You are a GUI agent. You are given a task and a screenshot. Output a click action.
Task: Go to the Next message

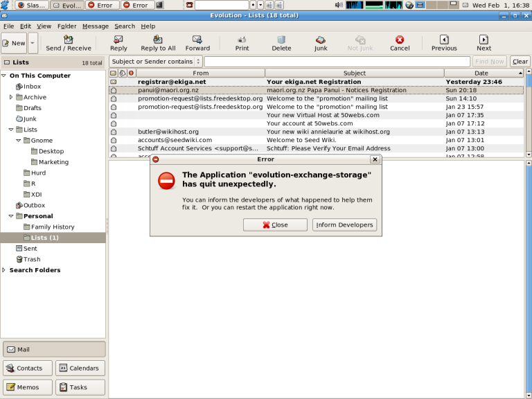[x=484, y=43]
